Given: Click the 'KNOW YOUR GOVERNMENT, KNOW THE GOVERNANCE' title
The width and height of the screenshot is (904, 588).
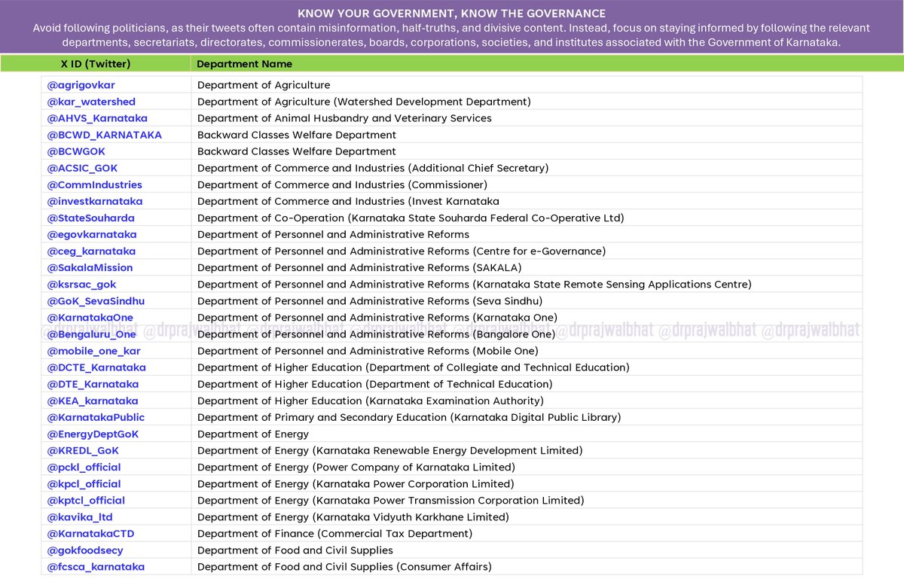Looking at the screenshot, I should 451,14.
